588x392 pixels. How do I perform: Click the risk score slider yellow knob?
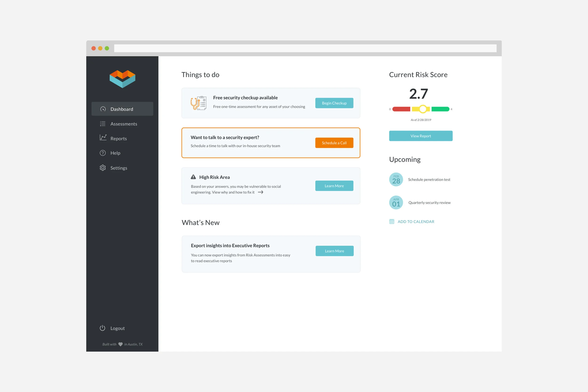423,109
